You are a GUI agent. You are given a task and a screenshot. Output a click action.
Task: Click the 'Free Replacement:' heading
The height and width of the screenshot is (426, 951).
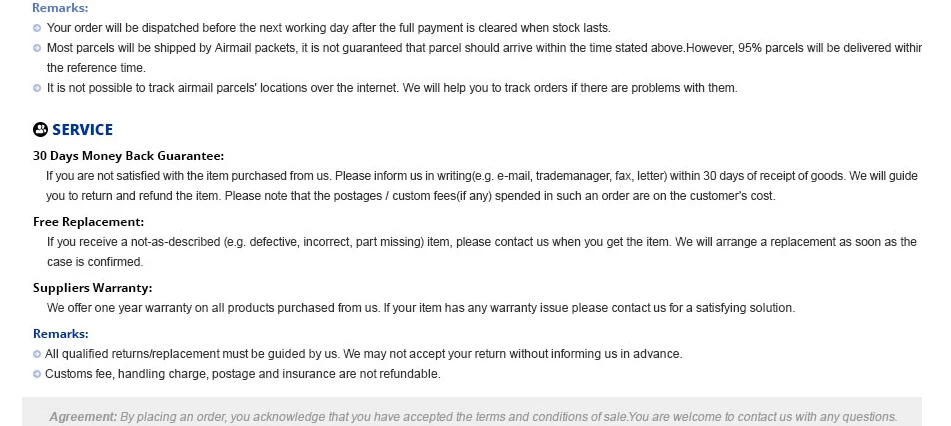(89, 222)
